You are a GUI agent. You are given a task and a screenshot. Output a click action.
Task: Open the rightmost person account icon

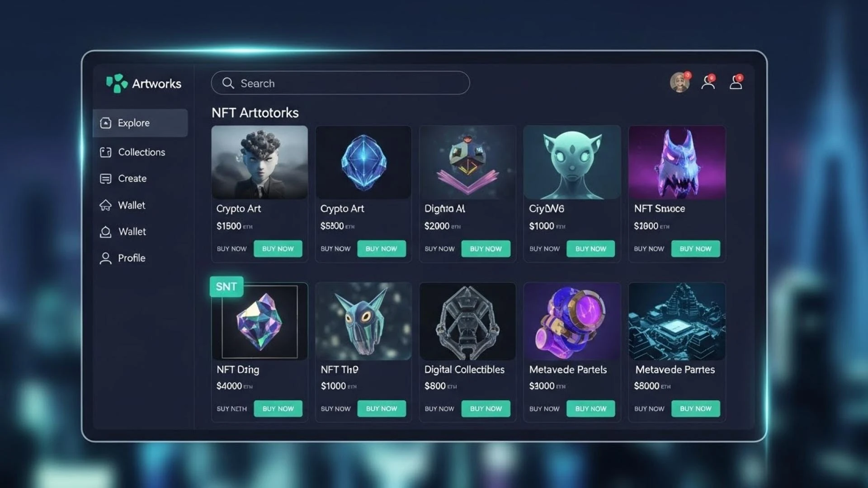tap(736, 82)
